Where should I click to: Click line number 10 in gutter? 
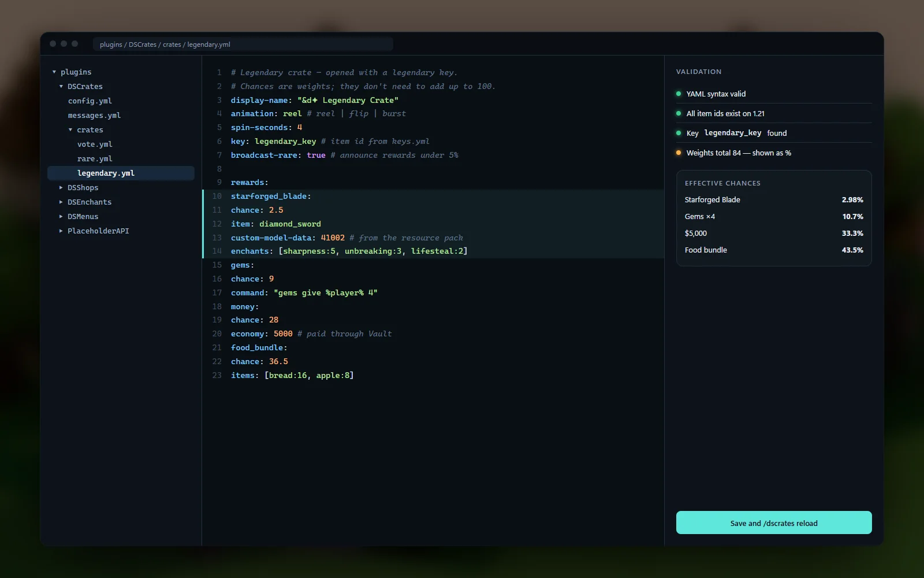(217, 197)
